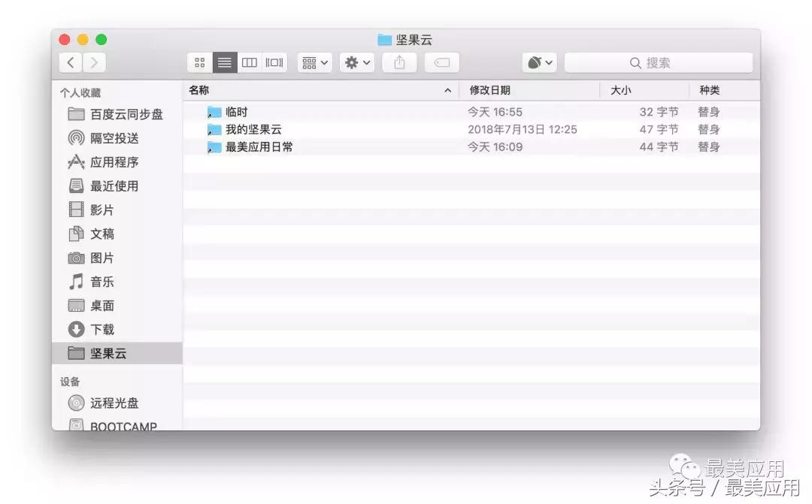812x504 pixels.
Task: Sort by the 名称 column header
Action: click(x=321, y=90)
